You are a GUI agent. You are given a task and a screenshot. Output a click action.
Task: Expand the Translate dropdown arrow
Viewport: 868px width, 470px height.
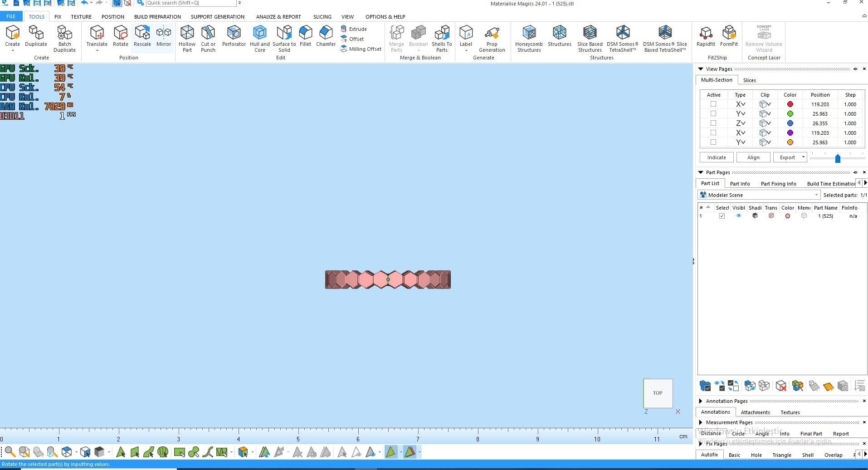pos(97,50)
